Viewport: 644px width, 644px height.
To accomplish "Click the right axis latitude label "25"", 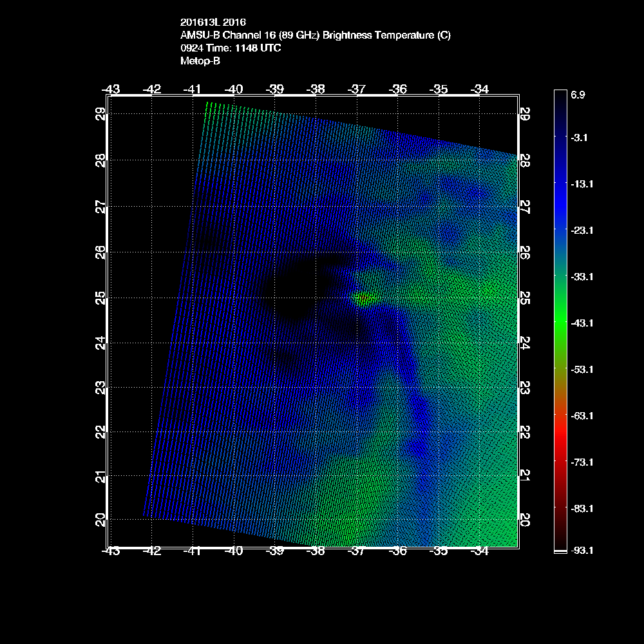I will click(526, 298).
